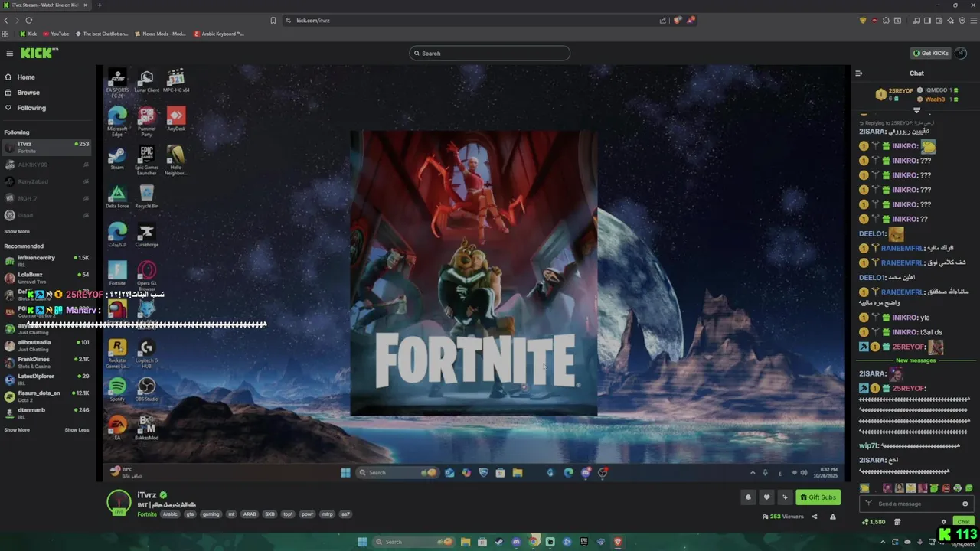
Task: Bookmark this page icon in address bar
Action: tap(273, 21)
